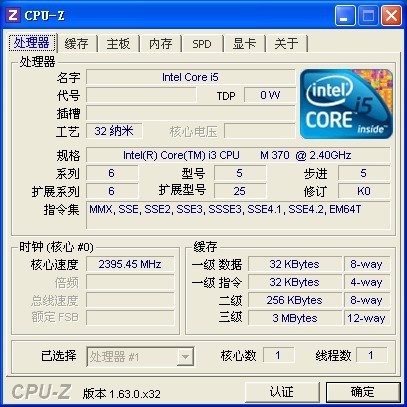Image resolution: width=407 pixels, height=407 pixels.
Task: Click the 确定 button
Action: point(363,392)
